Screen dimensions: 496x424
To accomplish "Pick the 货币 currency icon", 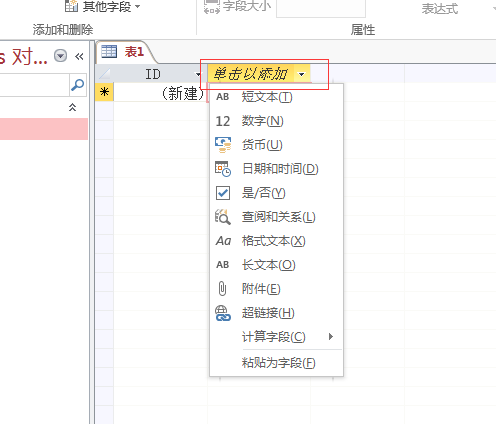I will click(223, 145).
